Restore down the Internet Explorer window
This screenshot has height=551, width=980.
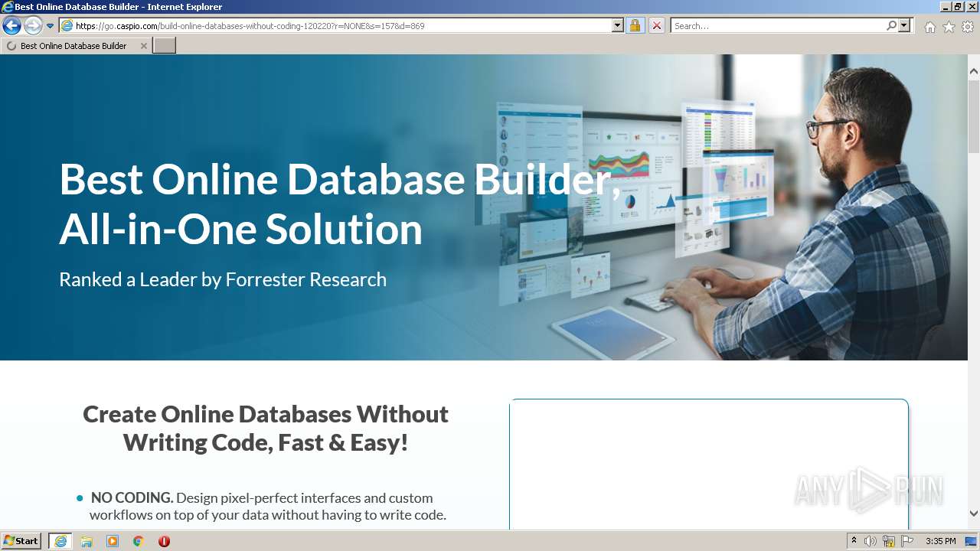[957, 6]
